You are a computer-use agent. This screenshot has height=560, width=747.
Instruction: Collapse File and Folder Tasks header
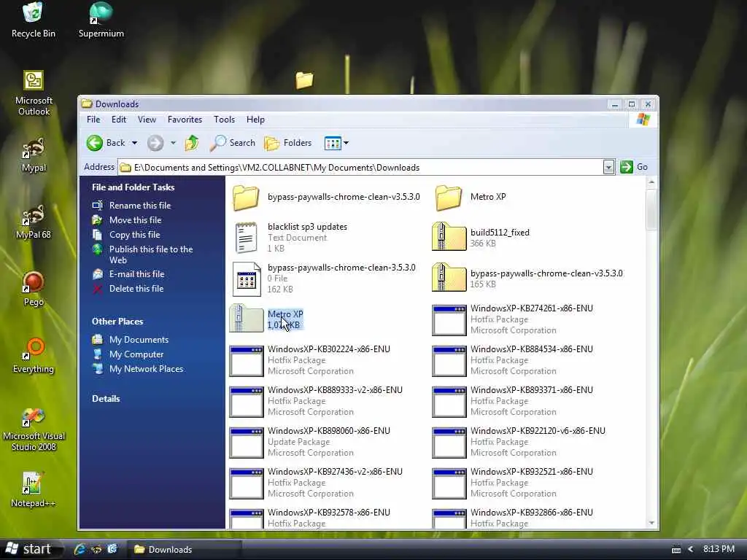click(x=133, y=187)
